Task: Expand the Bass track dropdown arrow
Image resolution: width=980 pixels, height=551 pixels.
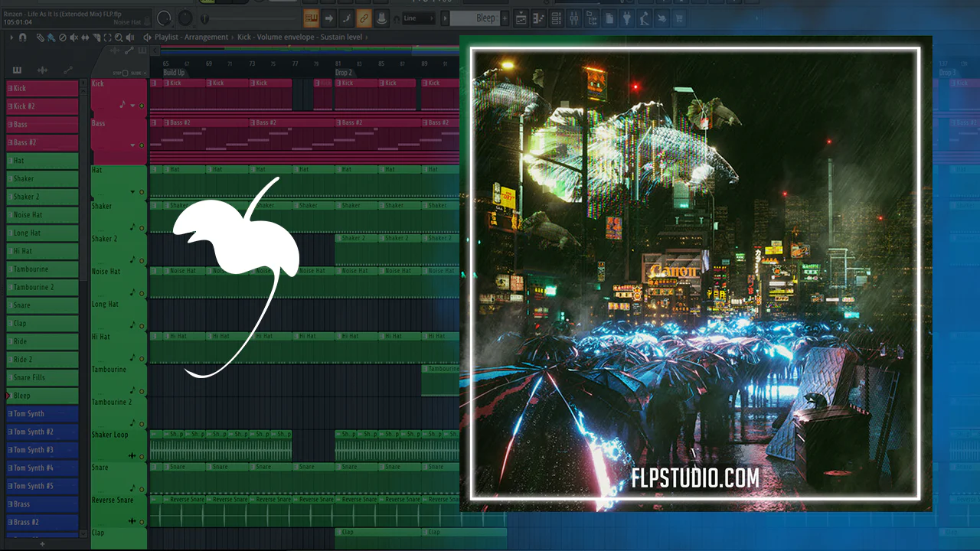Action: click(132, 145)
